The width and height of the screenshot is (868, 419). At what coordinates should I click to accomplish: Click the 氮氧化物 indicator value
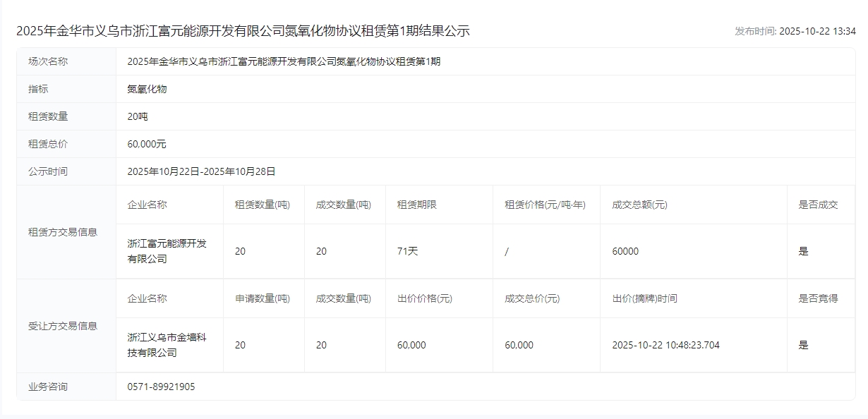tap(147, 89)
